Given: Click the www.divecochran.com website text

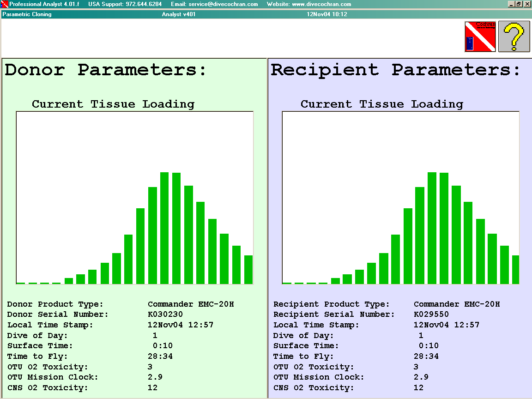Looking at the screenshot, I should pos(321,4).
